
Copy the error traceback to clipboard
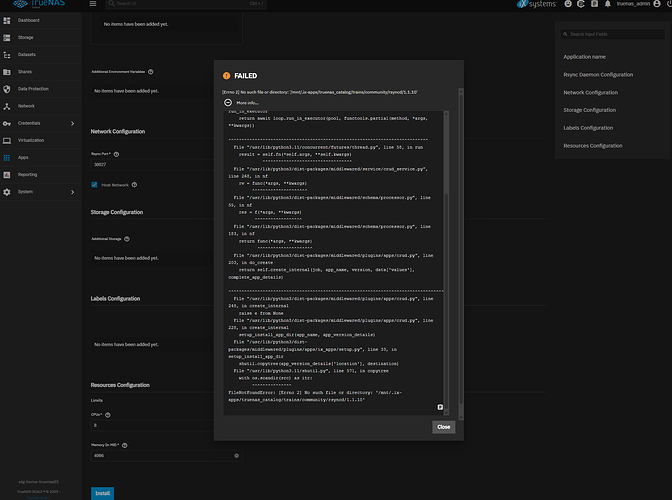pyautogui.click(x=440, y=407)
